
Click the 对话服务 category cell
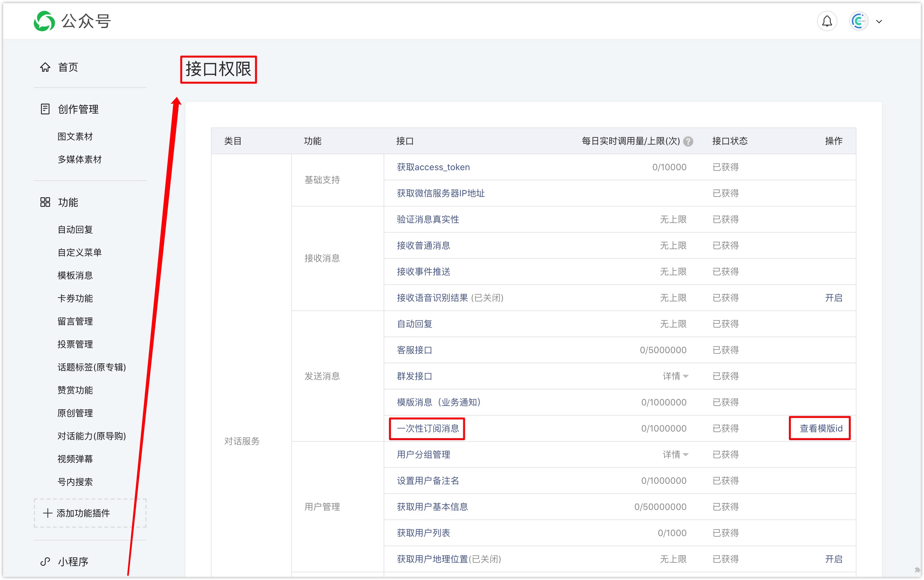[242, 441]
